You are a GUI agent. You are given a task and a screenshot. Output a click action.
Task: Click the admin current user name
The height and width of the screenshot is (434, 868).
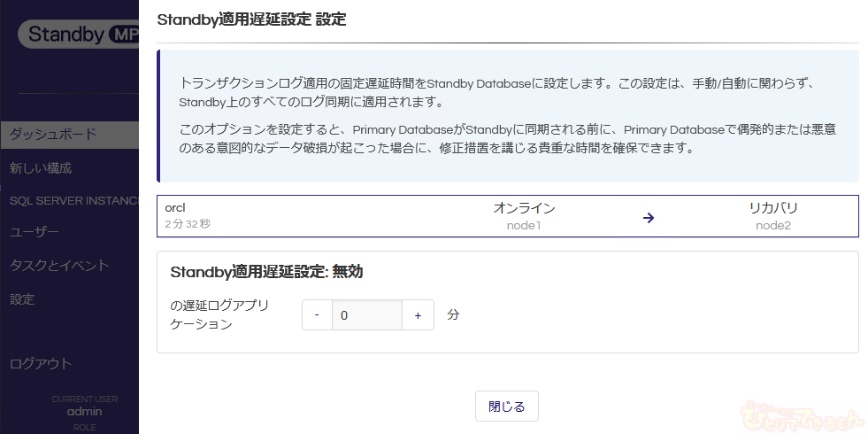tap(84, 411)
